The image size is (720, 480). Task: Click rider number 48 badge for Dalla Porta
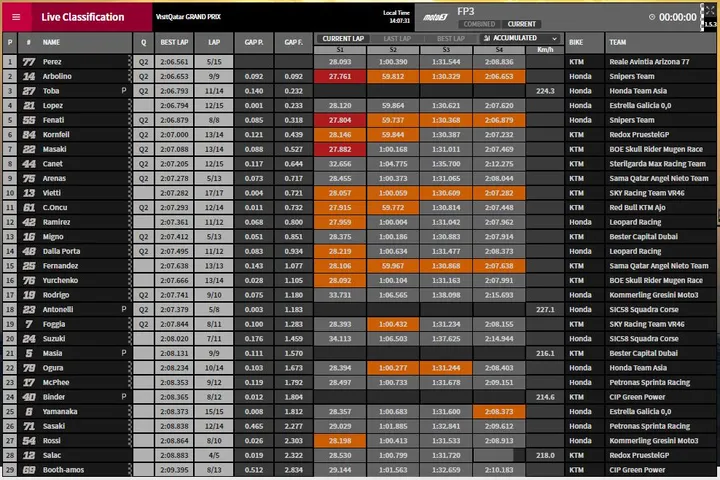click(x=28, y=251)
